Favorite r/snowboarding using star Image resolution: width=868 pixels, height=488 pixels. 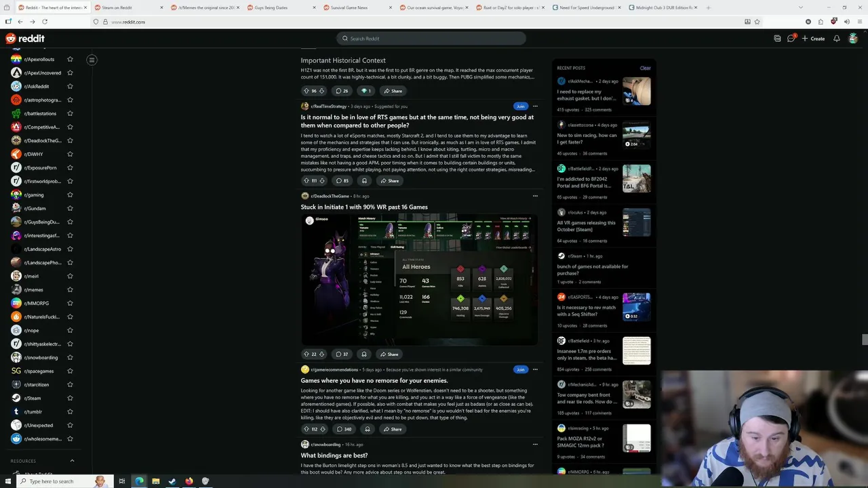point(70,357)
